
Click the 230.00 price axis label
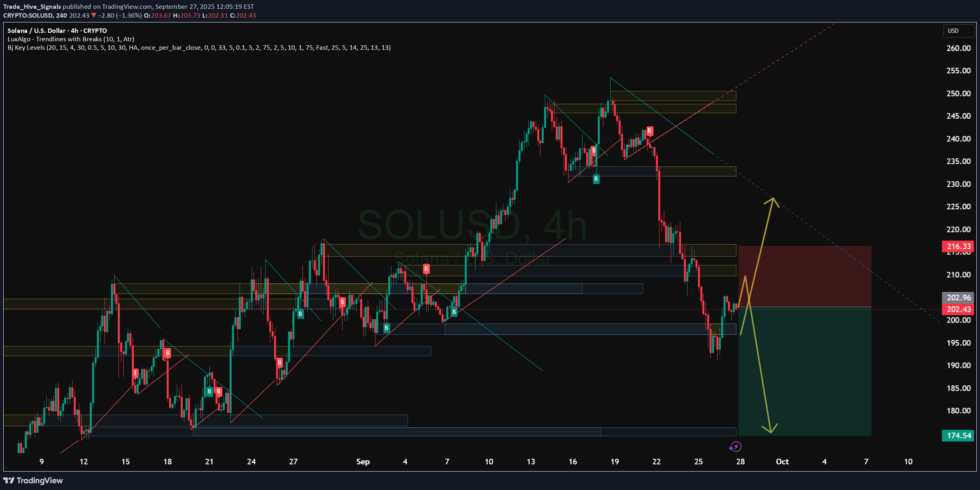pos(958,184)
